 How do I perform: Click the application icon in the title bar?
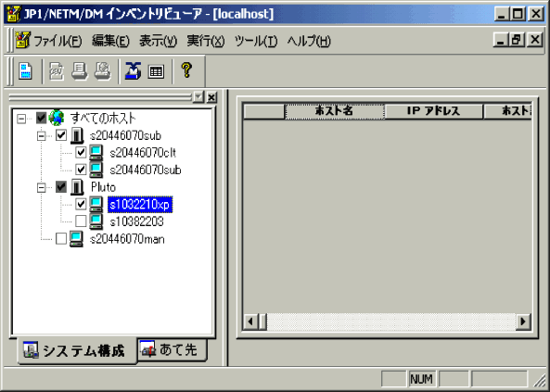point(14,14)
